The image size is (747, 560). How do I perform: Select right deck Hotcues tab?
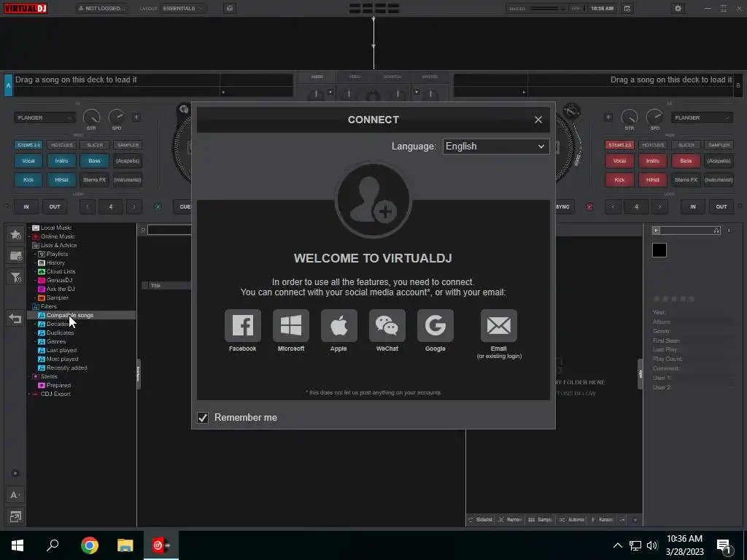(x=653, y=145)
